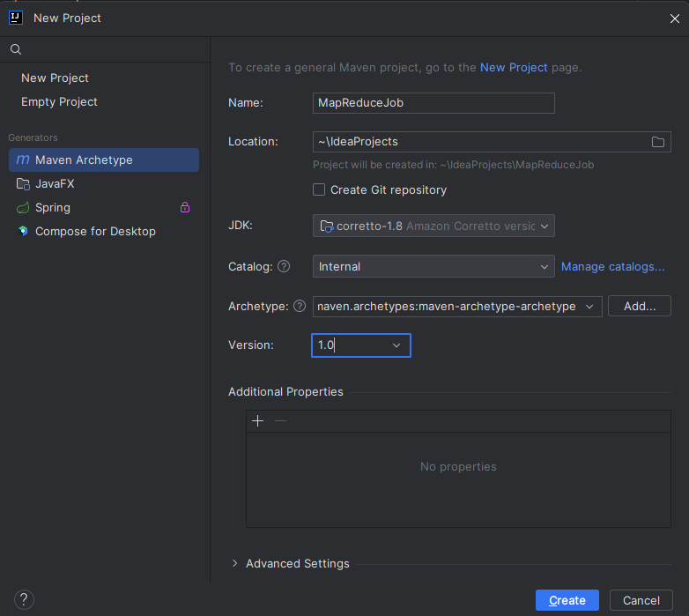The image size is (689, 616).
Task: Click the plus icon to add property
Action: pyautogui.click(x=257, y=421)
